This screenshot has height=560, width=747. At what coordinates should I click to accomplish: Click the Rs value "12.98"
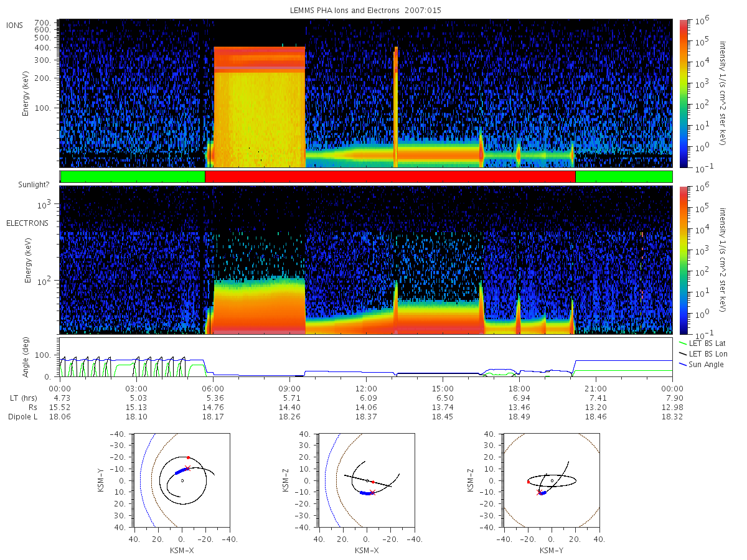672,407
